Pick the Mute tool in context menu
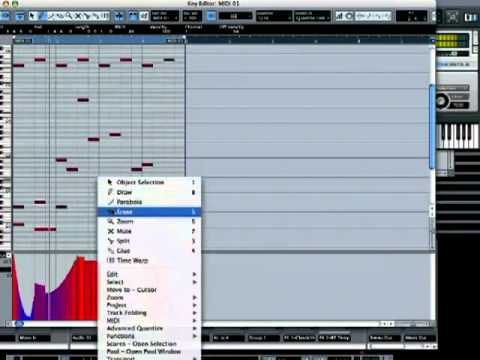480x360 pixels. pos(149,231)
